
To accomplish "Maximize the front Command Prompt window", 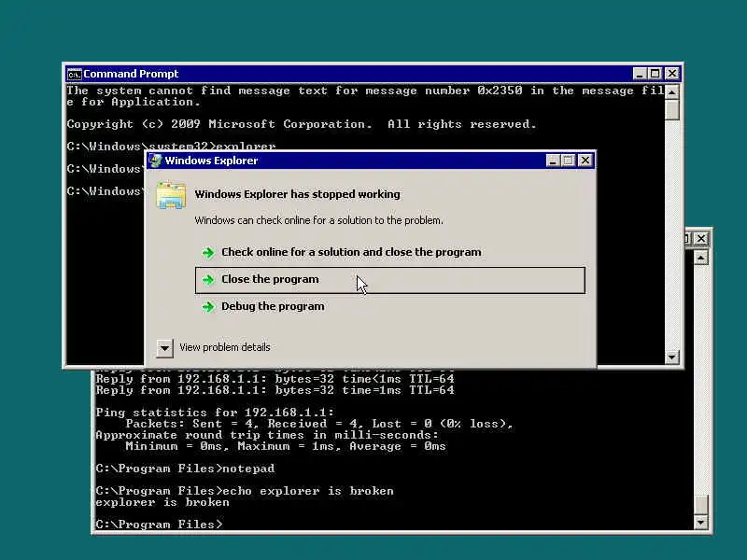I will pos(655,74).
